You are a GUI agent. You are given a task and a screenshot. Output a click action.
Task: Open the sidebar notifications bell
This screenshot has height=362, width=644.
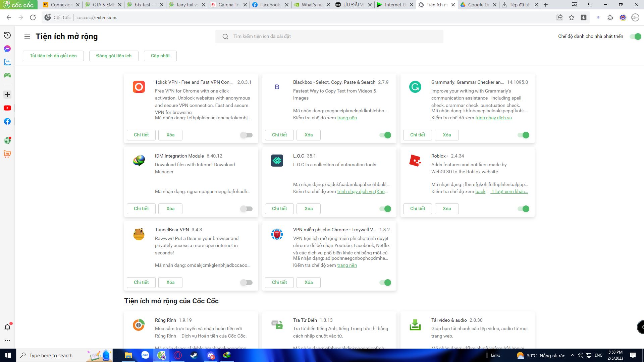coord(7,327)
